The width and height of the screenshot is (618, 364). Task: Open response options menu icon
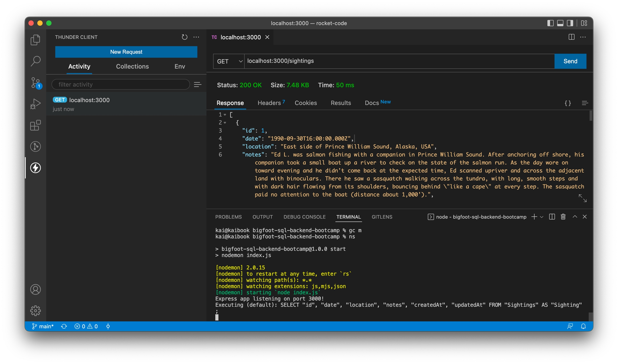coord(585,103)
